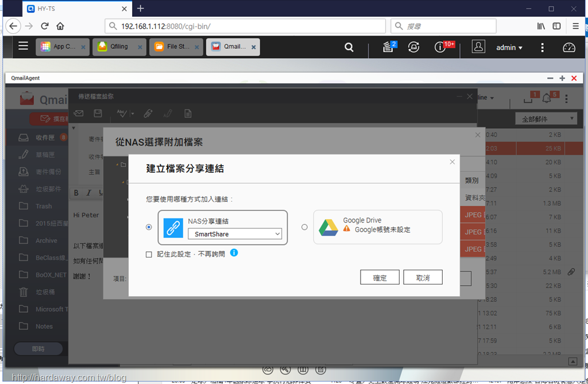Image resolution: width=588 pixels, height=384 pixels.
Task: Open the QTS main menu hamburger
Action: [x=23, y=46]
